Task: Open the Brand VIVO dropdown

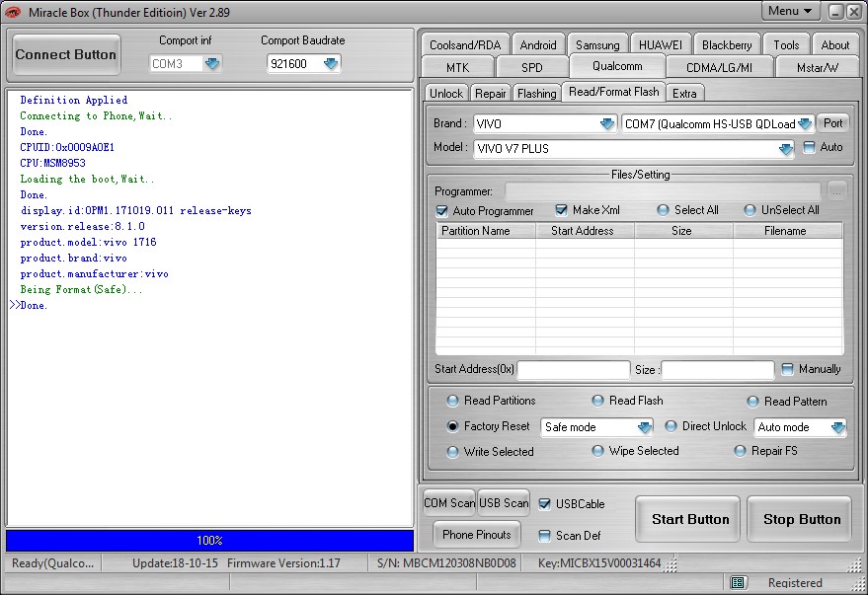Action: (607, 124)
